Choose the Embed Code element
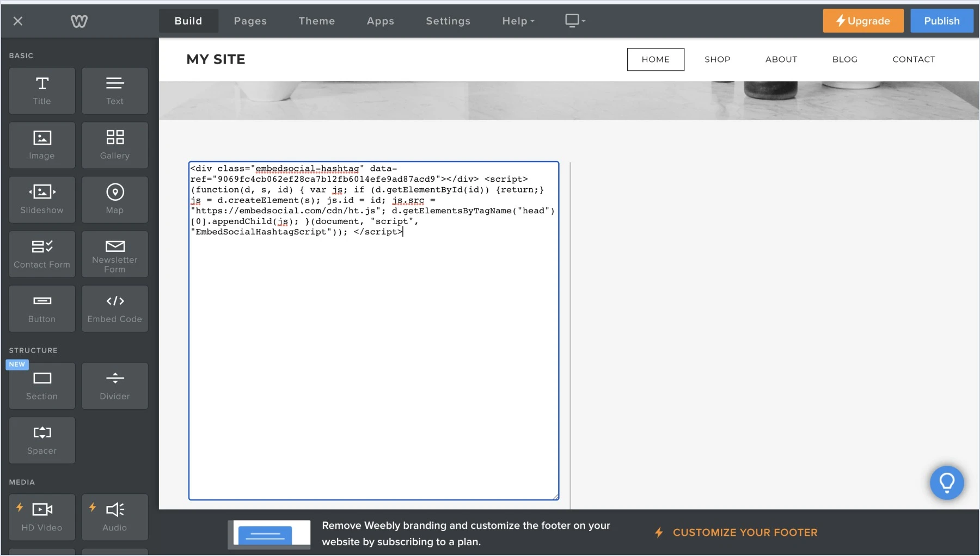980x556 pixels. click(115, 308)
